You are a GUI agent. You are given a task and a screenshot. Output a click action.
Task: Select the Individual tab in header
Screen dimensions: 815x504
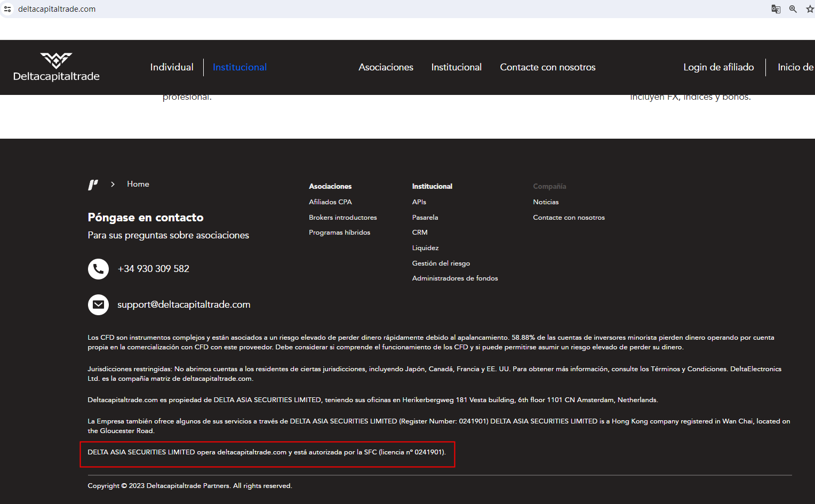171,67
